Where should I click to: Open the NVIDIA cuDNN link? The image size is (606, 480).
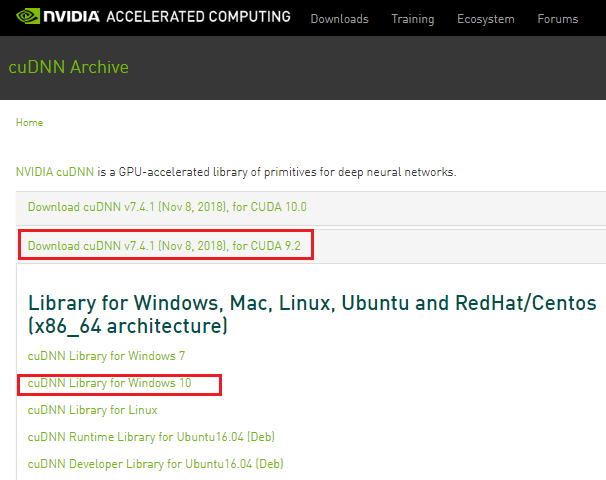(x=55, y=172)
